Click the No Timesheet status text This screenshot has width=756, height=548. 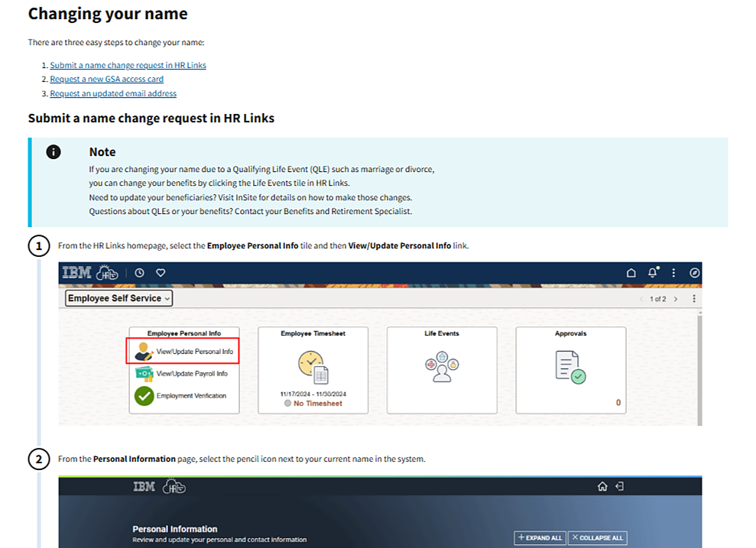(318, 404)
